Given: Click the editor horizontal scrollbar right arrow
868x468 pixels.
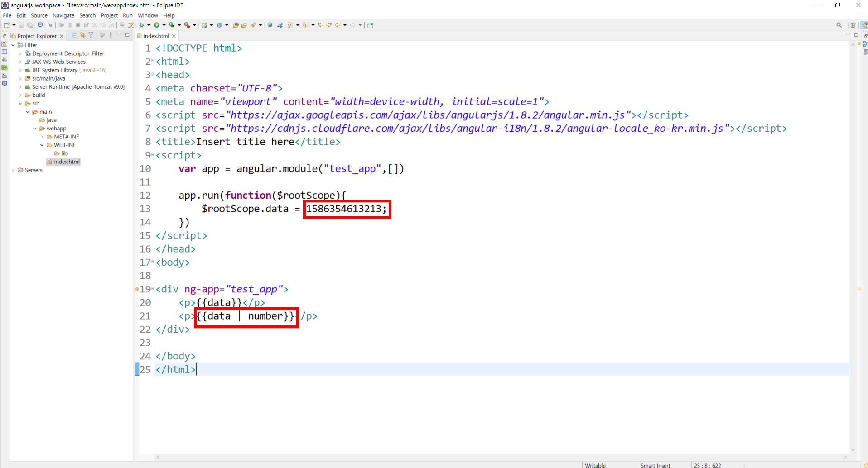Looking at the screenshot, I should click(845, 457).
